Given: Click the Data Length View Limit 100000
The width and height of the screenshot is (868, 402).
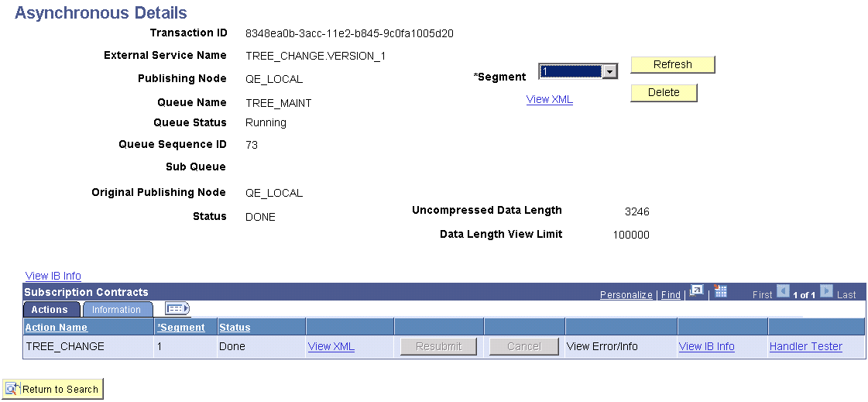Looking at the screenshot, I should (x=631, y=235).
